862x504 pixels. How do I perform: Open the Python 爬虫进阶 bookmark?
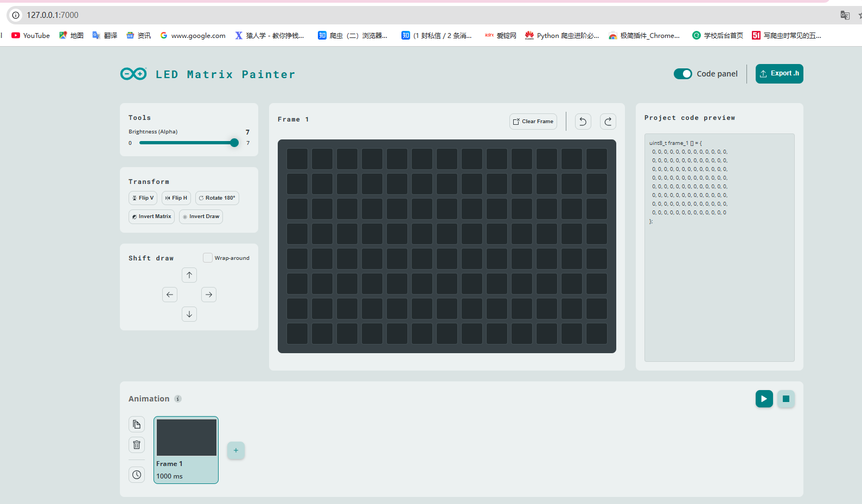(x=562, y=35)
